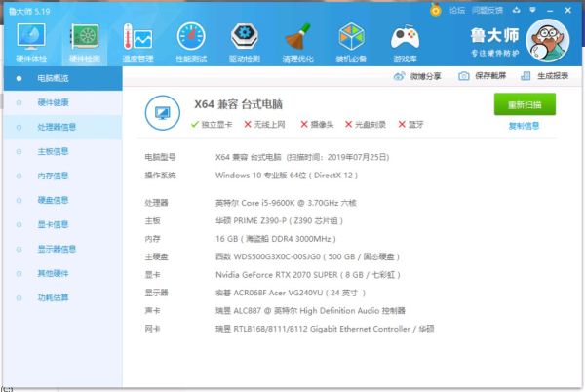Image resolution: width=585 pixels, height=392 pixels.
Task: Click the 复制信息 copy info link
Action: click(x=524, y=126)
